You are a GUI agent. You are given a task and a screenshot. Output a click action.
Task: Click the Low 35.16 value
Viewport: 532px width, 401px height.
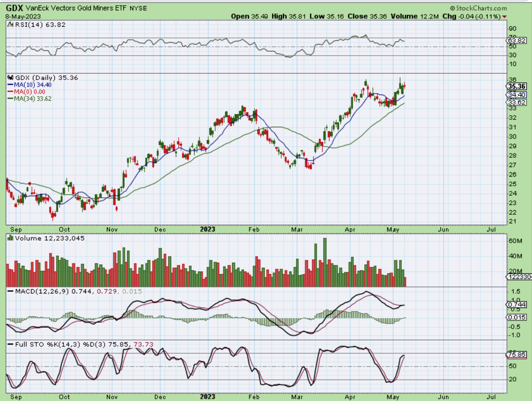tap(327, 16)
